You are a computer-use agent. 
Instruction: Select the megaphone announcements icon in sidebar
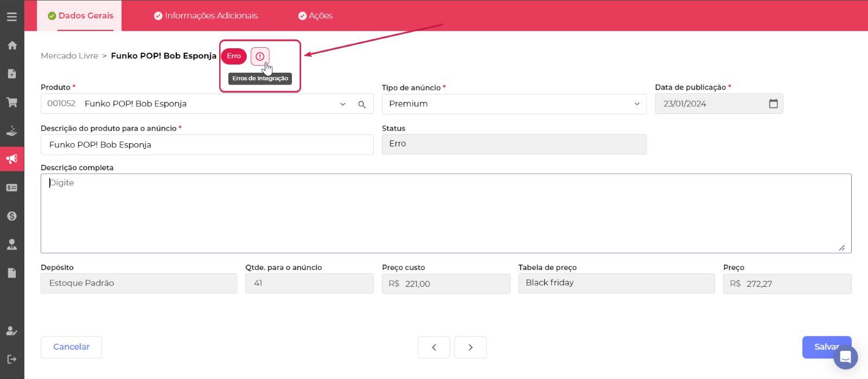[12, 159]
